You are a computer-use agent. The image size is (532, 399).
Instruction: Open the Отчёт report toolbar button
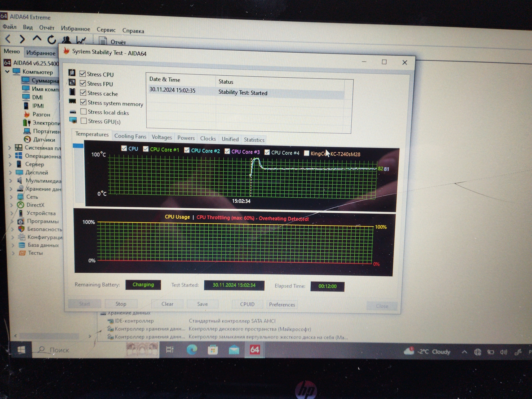[x=112, y=42]
